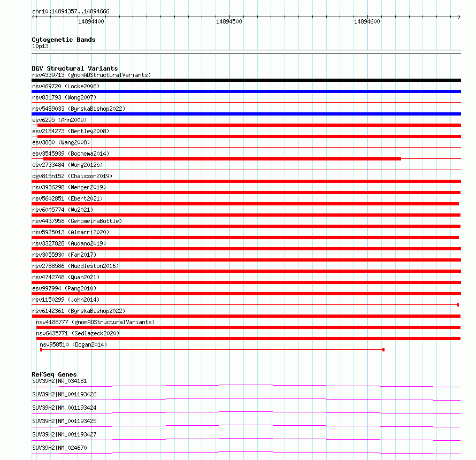Open nsv6142361 (ByrskaBishop2022) label
Screen dimensions: 476x460
(79, 311)
